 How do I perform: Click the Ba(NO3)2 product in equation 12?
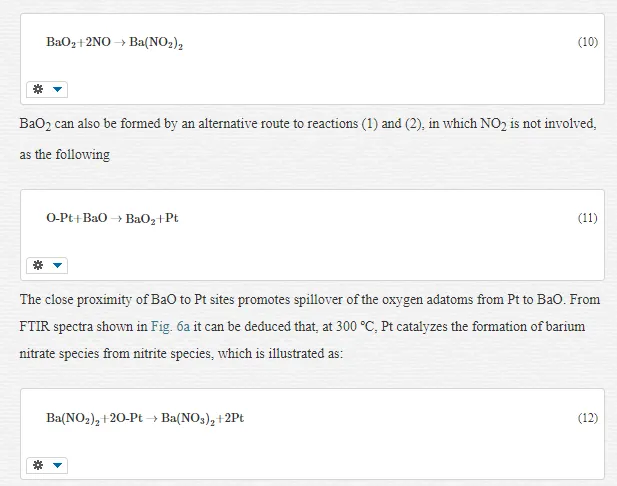pyautogui.click(x=188, y=418)
